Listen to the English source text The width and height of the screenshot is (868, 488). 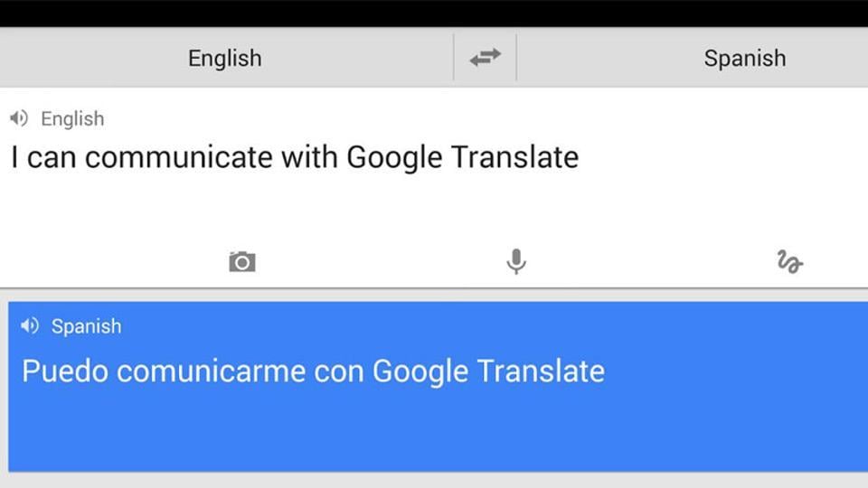19,117
